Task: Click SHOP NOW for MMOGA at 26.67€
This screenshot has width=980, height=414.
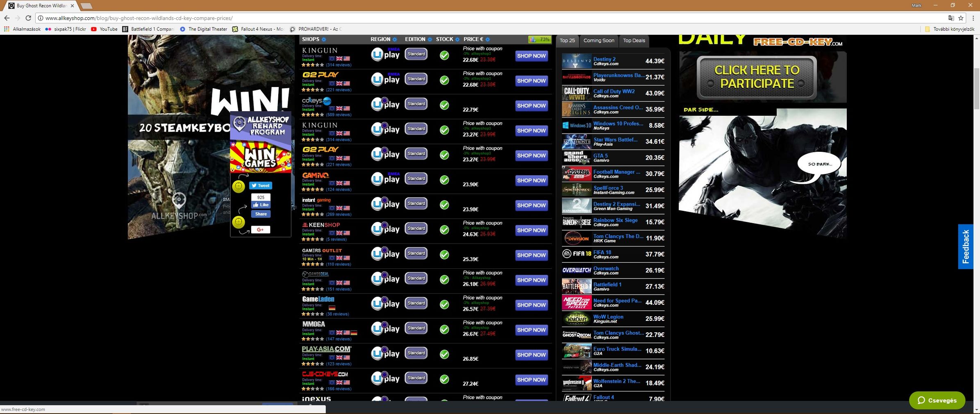Action: click(531, 330)
